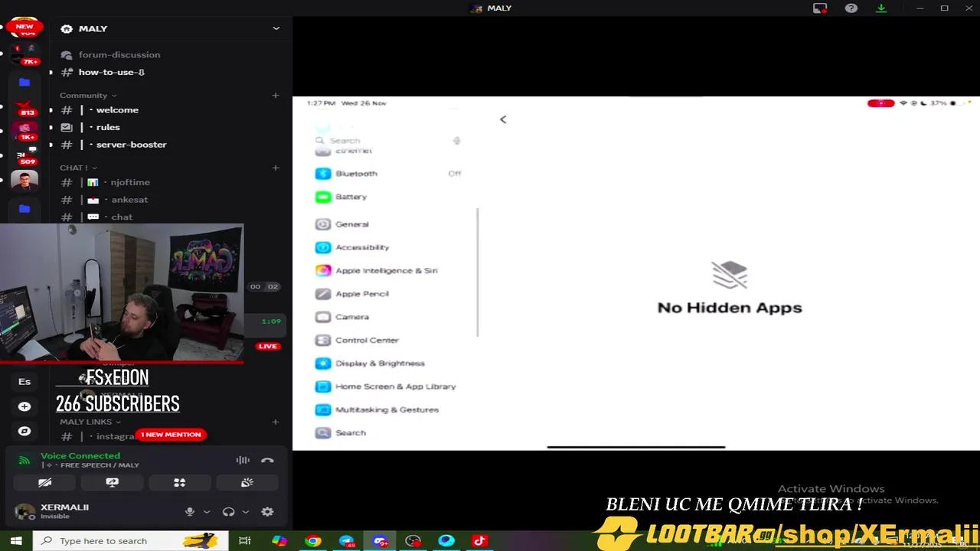Open the Discord inbox icon
Viewport: 980px width, 551px height.
(820, 8)
